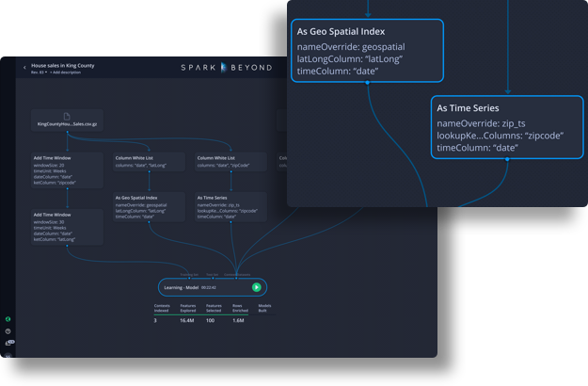Click the 00:22:42 timer in Learning node
This screenshot has height=386, width=588.
pos(209,288)
